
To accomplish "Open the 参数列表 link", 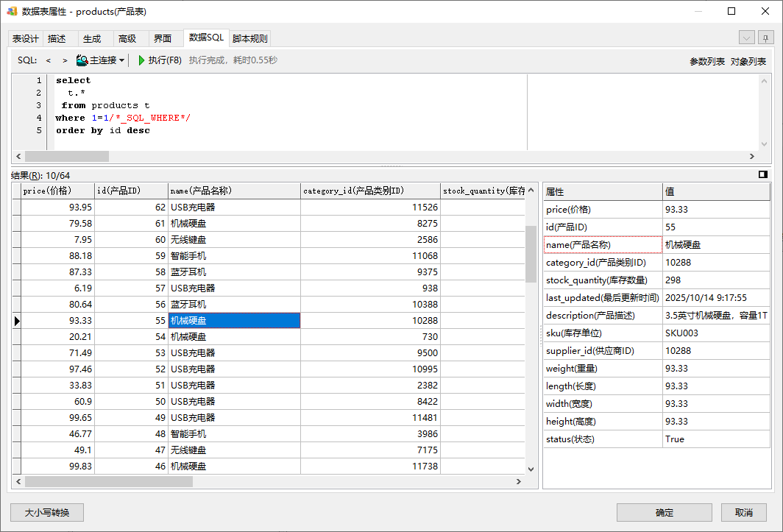I will [706, 62].
